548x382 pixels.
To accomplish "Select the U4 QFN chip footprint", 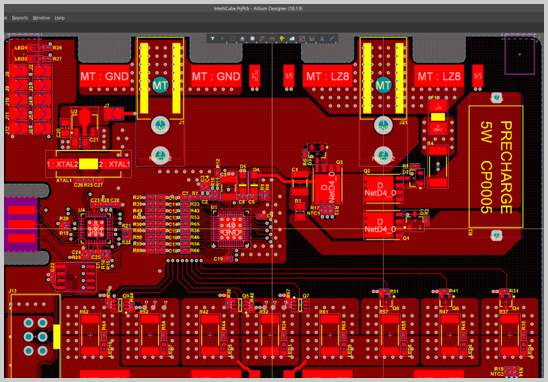I will [x=95, y=228].
